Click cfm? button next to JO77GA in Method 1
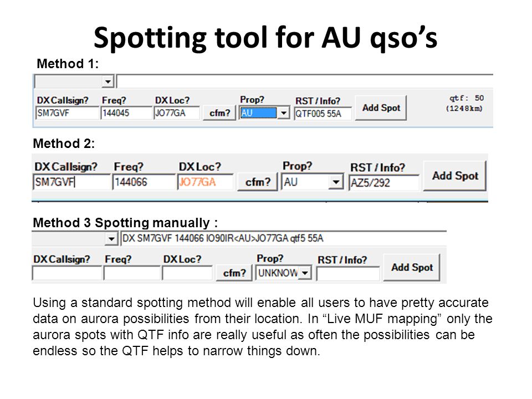This screenshot has width=532, height=399. (x=219, y=113)
